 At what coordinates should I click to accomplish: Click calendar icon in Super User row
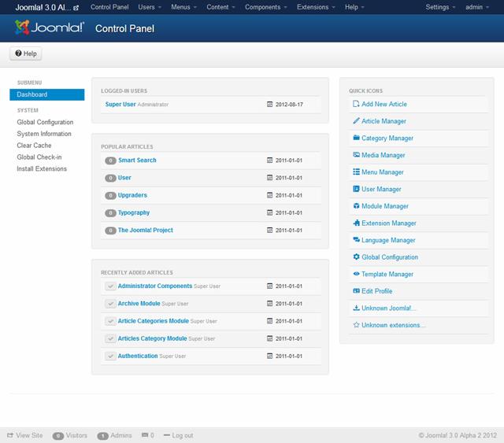[x=269, y=104]
